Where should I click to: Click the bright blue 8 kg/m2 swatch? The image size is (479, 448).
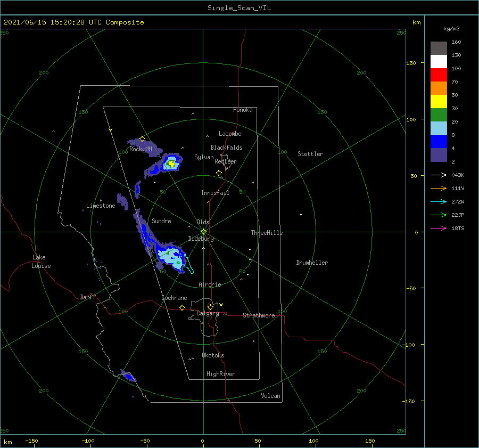pos(439,141)
